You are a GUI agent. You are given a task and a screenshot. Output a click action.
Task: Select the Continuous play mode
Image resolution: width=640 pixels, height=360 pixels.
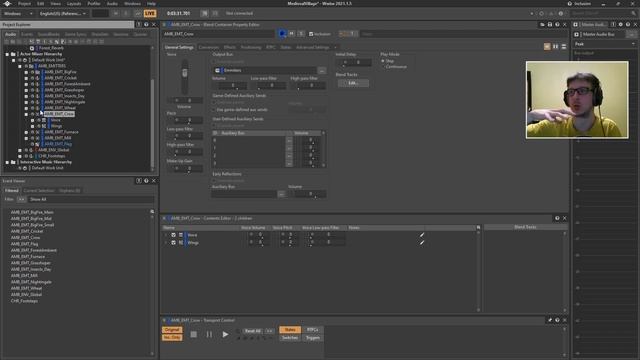click(x=383, y=67)
